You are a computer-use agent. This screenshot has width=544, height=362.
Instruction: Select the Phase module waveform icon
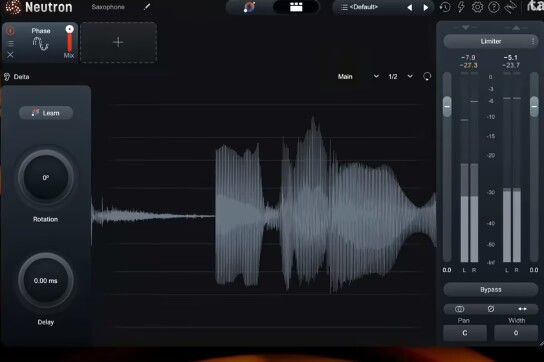(x=41, y=44)
